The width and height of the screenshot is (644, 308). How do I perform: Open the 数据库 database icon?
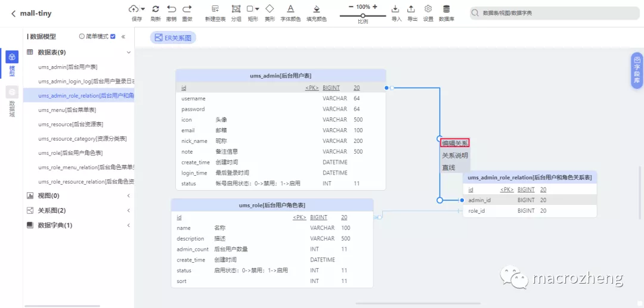[446, 10]
